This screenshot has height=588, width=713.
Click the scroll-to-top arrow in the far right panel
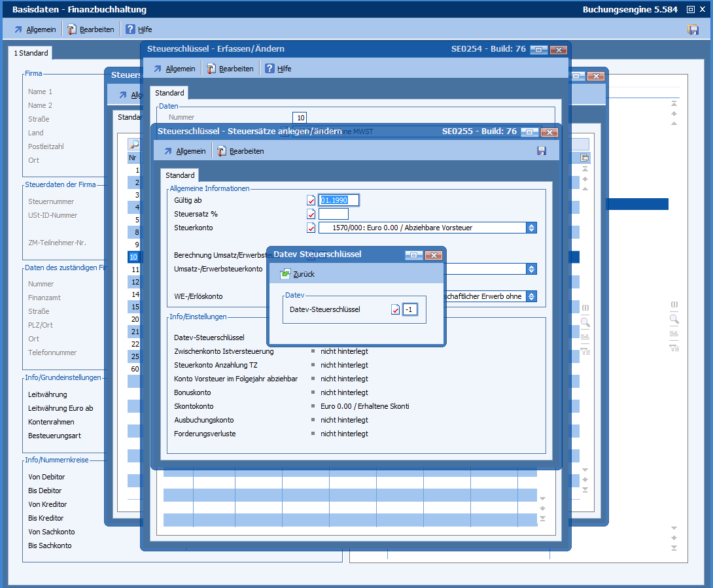tap(674, 103)
